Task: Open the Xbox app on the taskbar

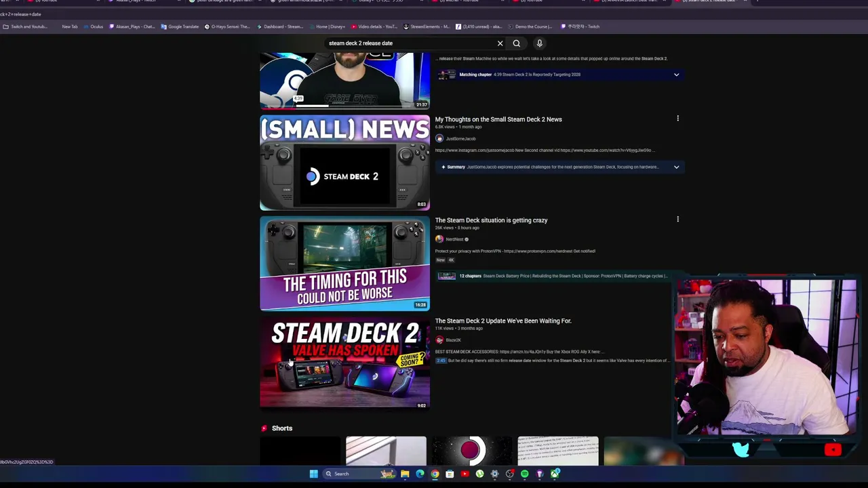Action: click(x=555, y=474)
